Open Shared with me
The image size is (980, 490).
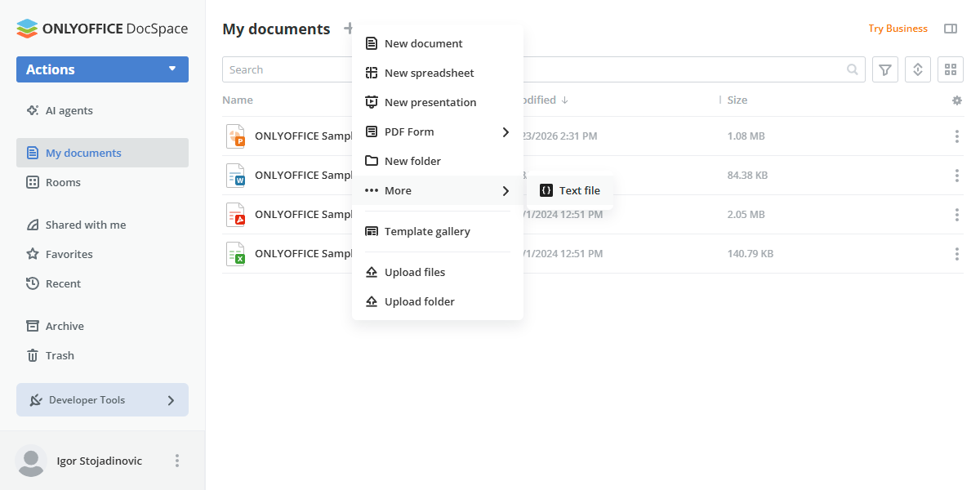pyautogui.click(x=102, y=225)
